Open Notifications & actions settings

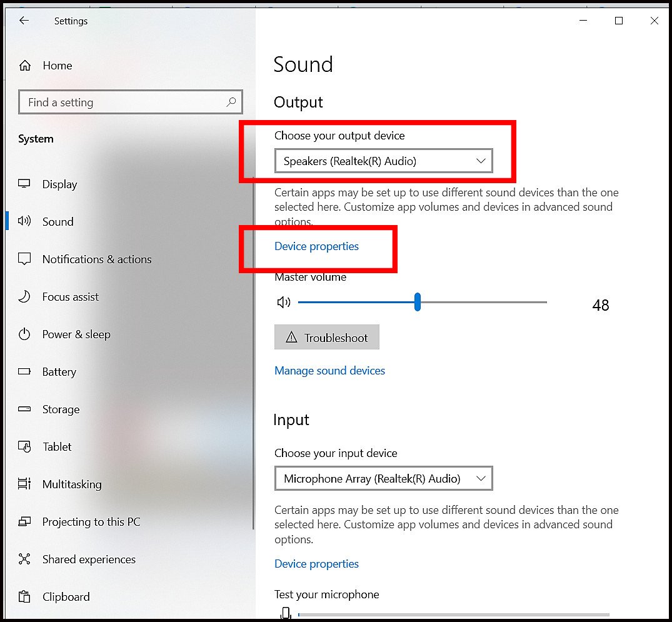click(97, 259)
